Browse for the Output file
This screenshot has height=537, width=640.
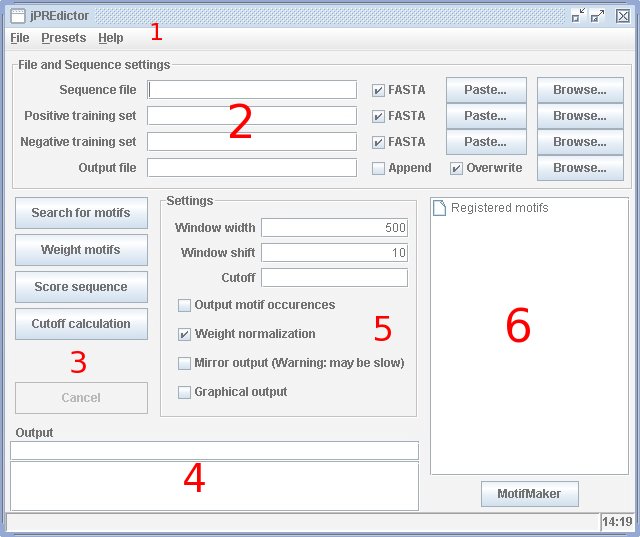pyautogui.click(x=580, y=168)
